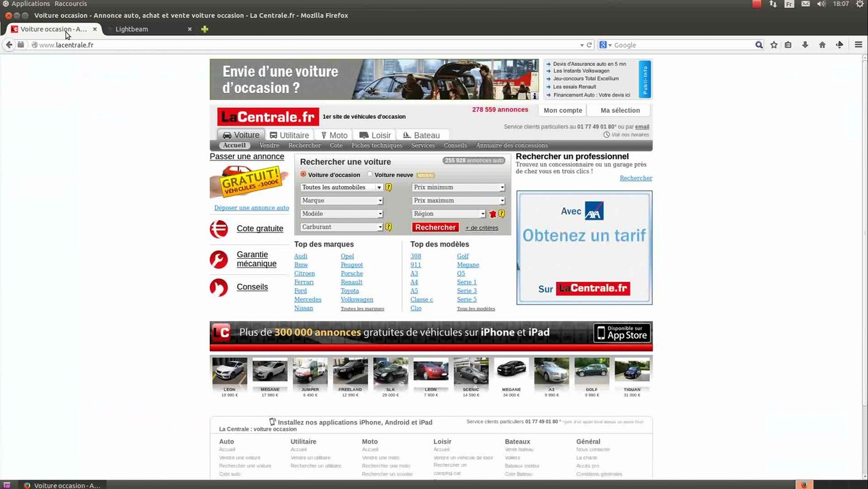Open the network indicator in system tray
The height and width of the screenshot is (489, 868).
click(x=773, y=4)
